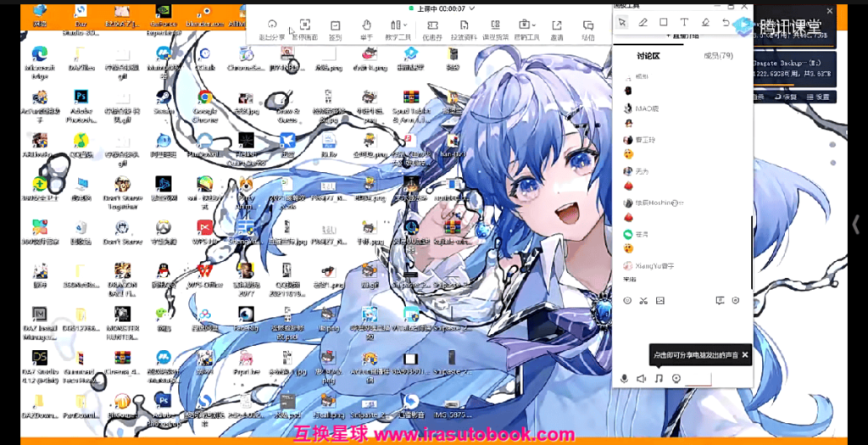Toggle the speaker sound icon
This screenshot has width=868, height=445.
641,379
